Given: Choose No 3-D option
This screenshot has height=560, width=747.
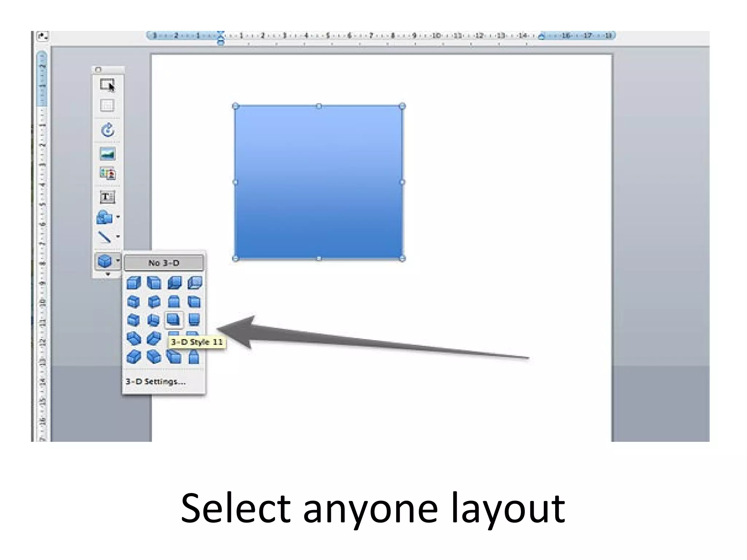Looking at the screenshot, I should (163, 263).
